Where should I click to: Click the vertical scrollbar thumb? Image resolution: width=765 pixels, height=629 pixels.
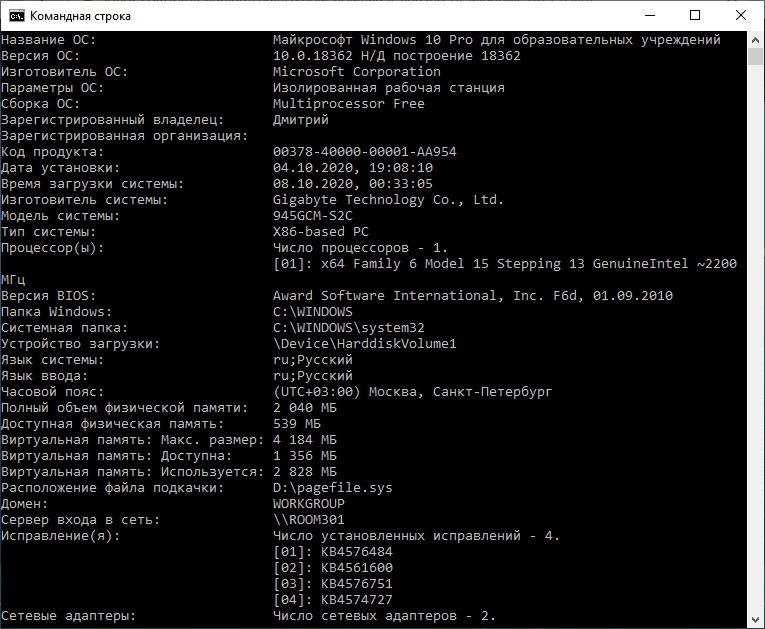pos(755,56)
